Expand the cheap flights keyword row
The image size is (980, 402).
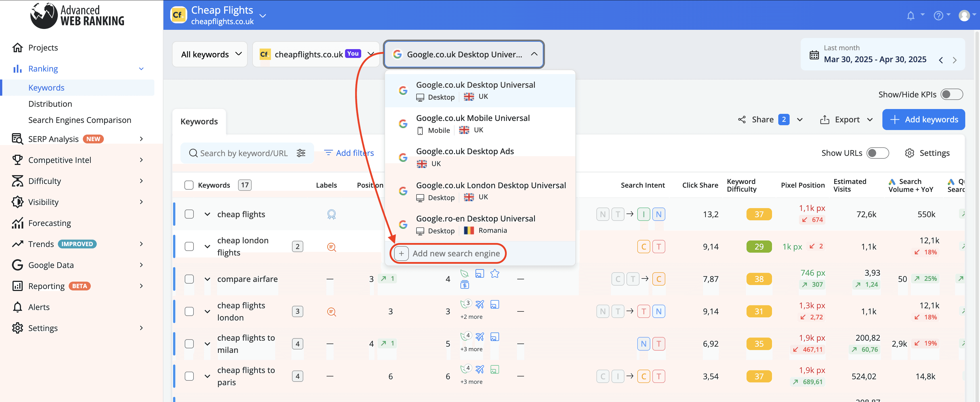207,214
